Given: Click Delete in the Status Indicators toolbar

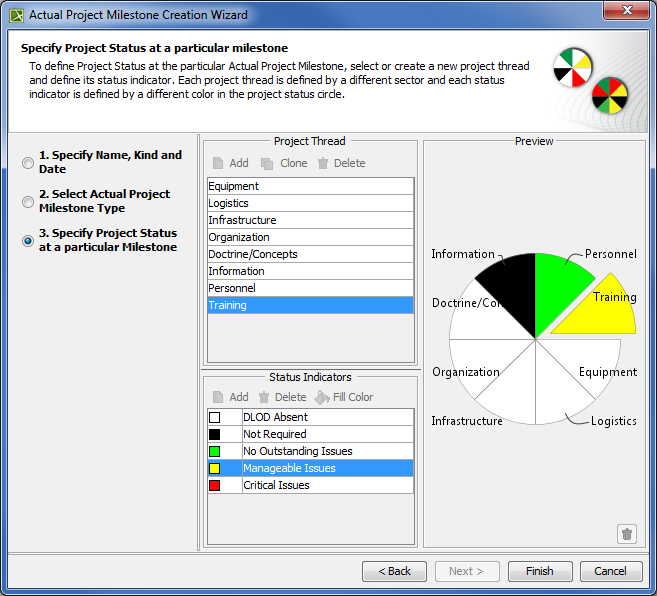Looking at the screenshot, I should [282, 397].
